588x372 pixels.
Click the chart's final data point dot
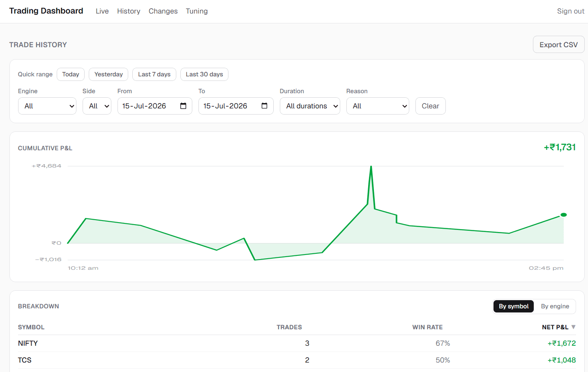click(x=564, y=215)
